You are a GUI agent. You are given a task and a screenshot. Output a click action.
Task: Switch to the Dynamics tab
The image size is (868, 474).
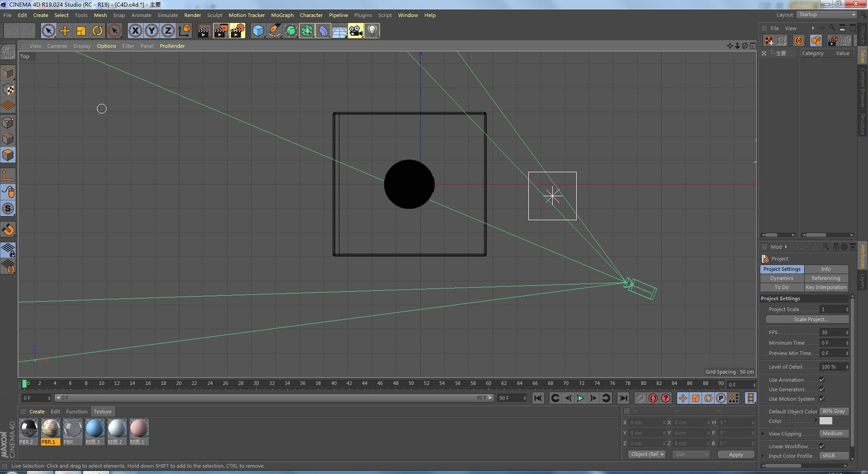point(782,278)
